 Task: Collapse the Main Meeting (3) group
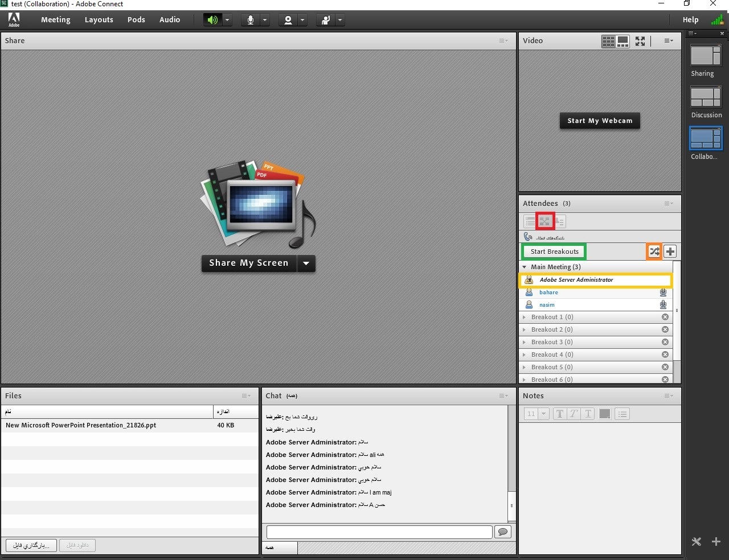point(525,267)
